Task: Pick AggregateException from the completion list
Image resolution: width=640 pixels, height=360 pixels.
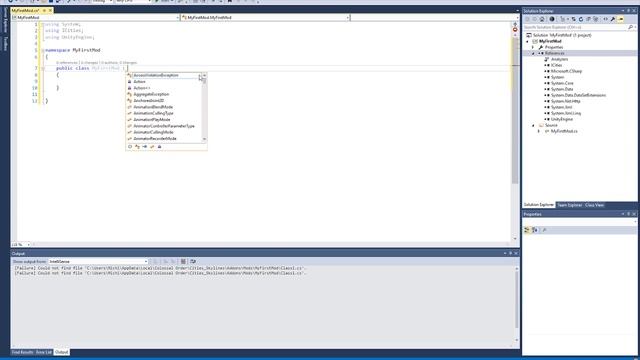Action: 151,94
